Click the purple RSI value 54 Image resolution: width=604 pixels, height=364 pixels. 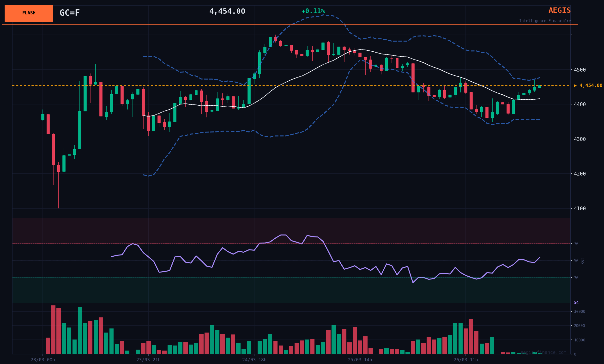576,303
